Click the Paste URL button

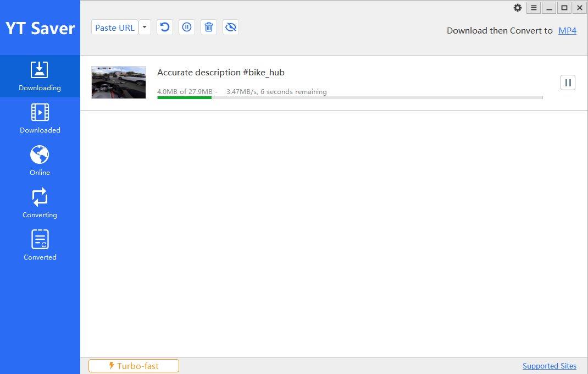coord(114,27)
